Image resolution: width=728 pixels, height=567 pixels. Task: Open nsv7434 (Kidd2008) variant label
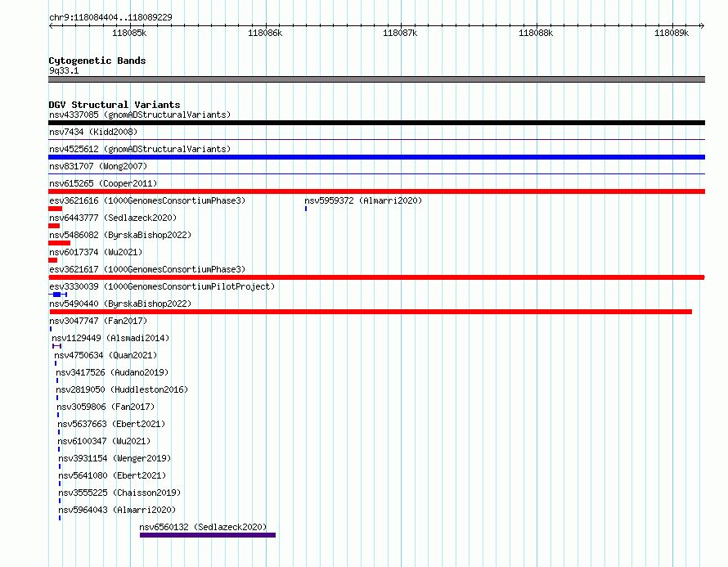pyautogui.click(x=93, y=132)
